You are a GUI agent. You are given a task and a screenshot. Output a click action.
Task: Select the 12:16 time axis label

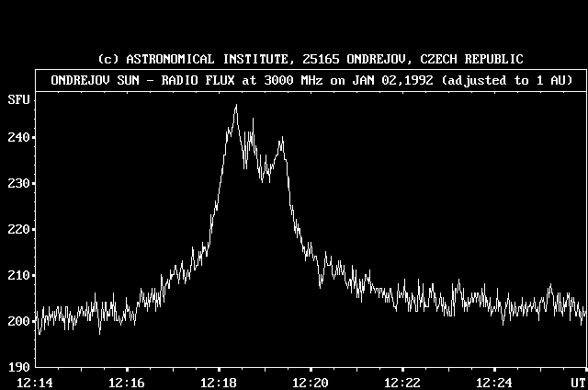pyautogui.click(x=126, y=381)
